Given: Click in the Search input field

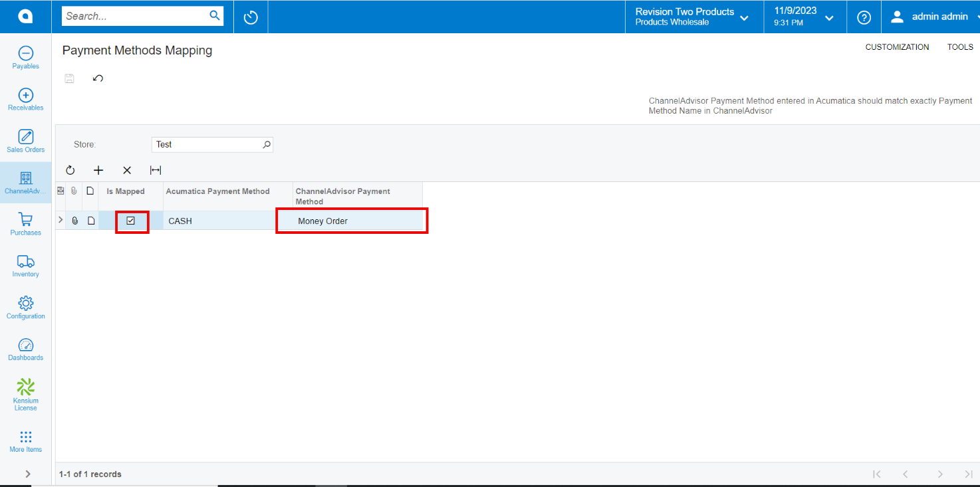Looking at the screenshot, I should click(x=136, y=16).
